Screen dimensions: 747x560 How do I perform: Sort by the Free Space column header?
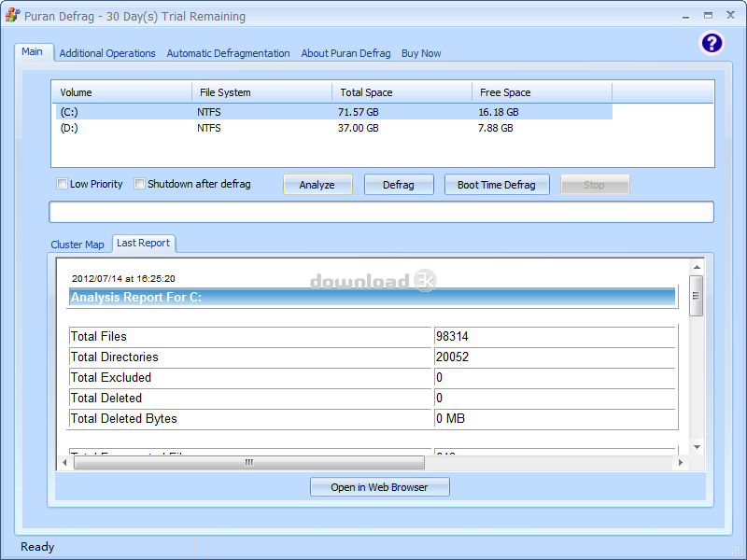point(543,92)
